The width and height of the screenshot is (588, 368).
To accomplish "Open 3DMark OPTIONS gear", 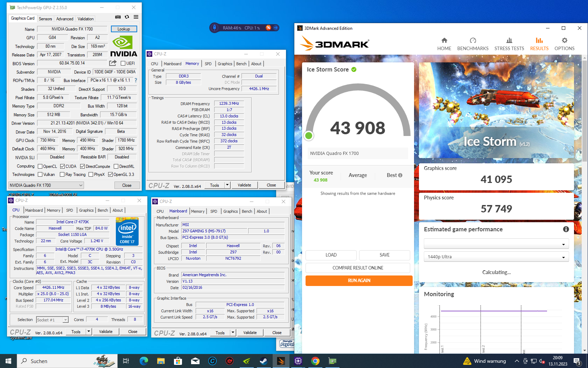I will point(565,44).
